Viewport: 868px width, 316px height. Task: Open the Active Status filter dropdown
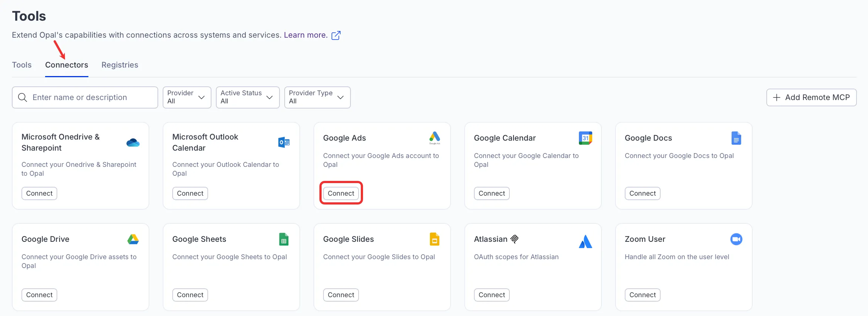coord(248,97)
